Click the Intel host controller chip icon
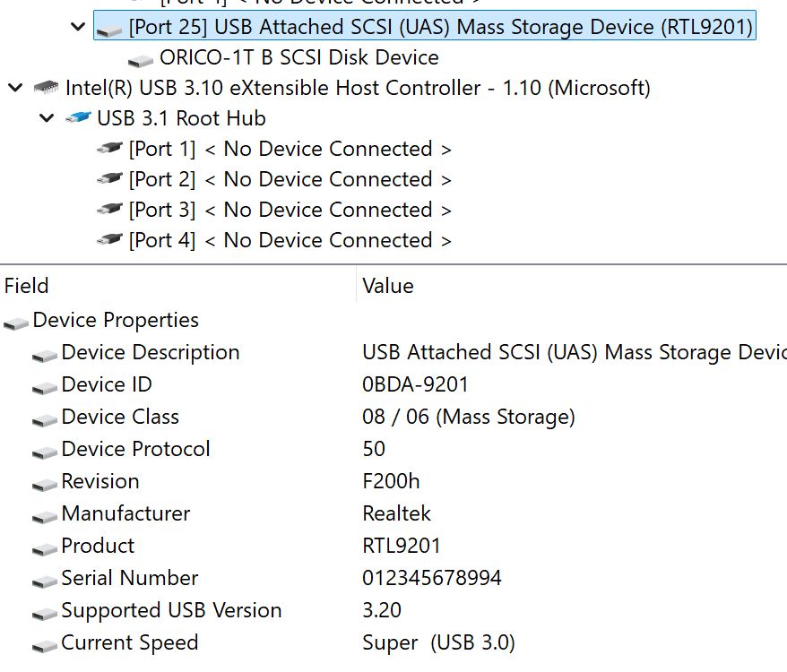Screen dimensions: 787x672 click(46, 88)
